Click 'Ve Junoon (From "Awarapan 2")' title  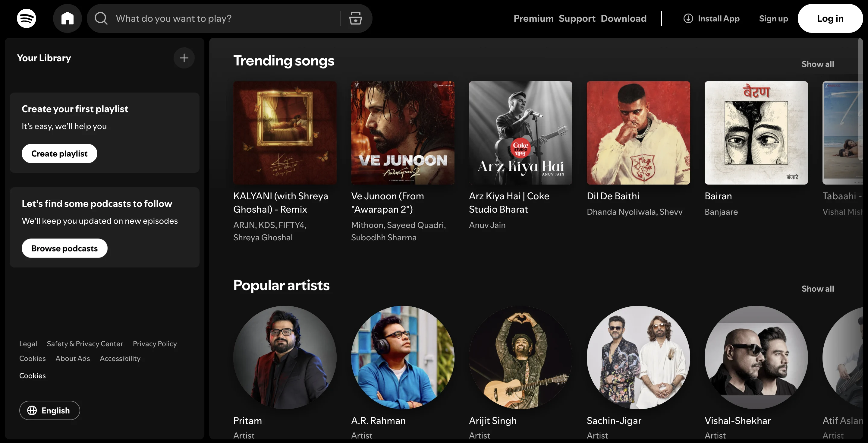point(388,203)
